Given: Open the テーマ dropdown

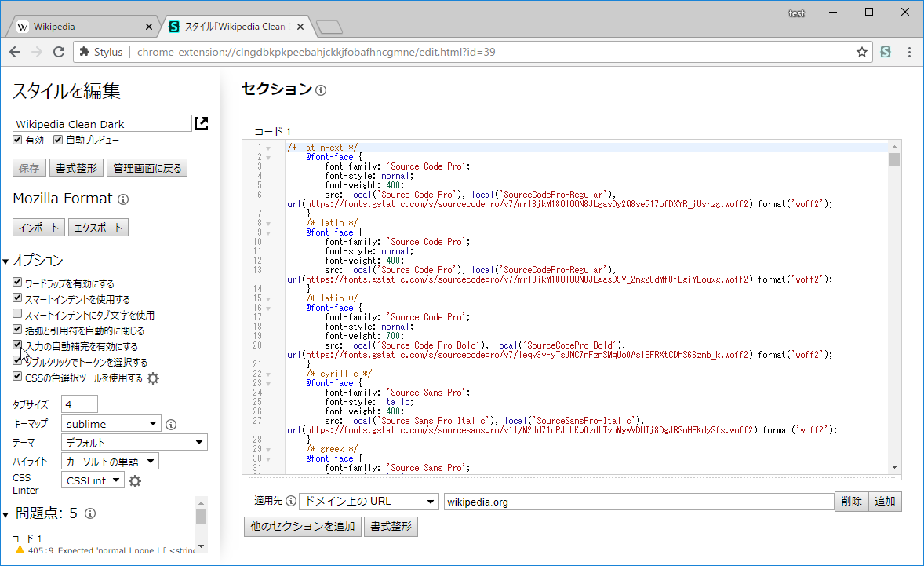Looking at the screenshot, I should pos(134,442).
